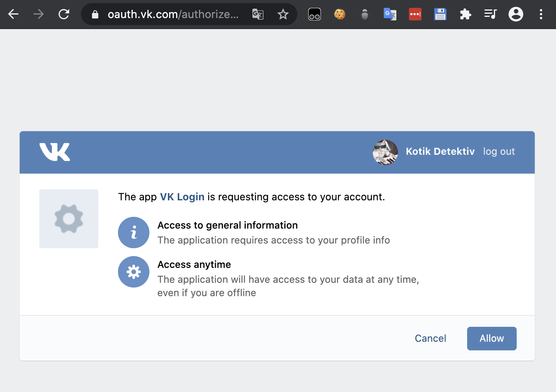Click the VK logo in the header
This screenshot has height=392, width=556.
pyautogui.click(x=55, y=152)
